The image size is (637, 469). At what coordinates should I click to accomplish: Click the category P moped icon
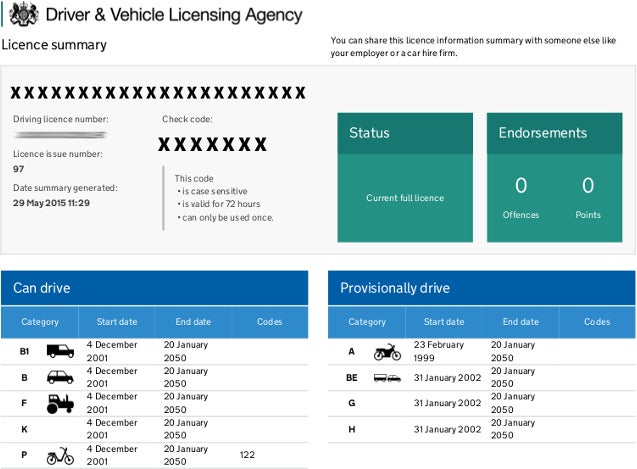click(60, 456)
